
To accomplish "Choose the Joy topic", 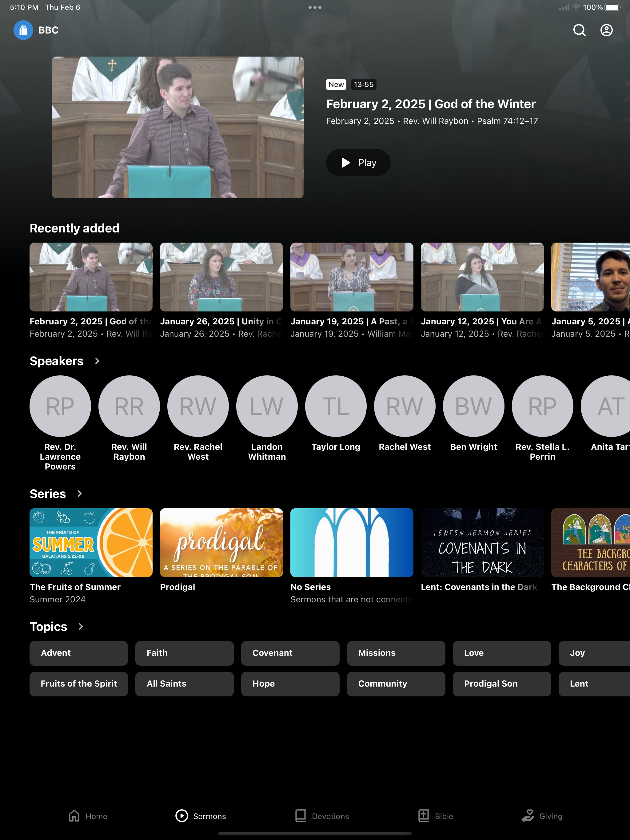I will pyautogui.click(x=594, y=653).
